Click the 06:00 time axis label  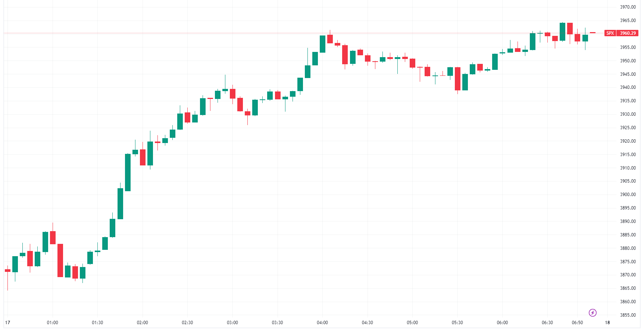pyautogui.click(x=502, y=323)
